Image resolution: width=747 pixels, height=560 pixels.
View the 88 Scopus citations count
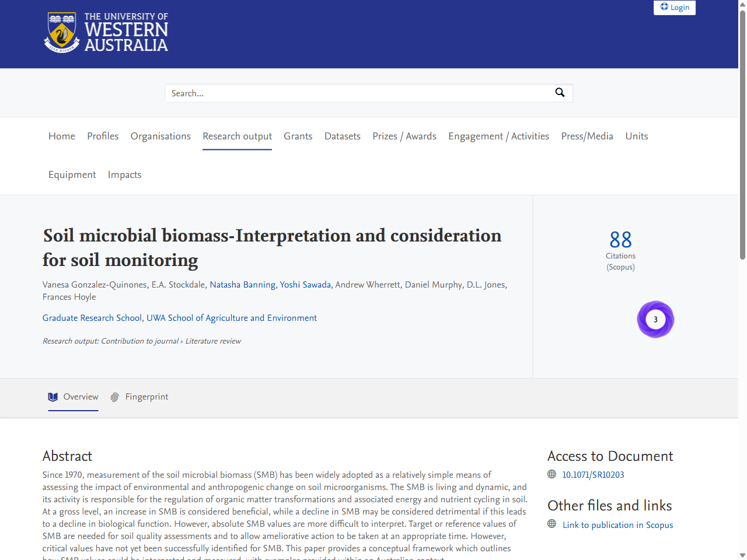tap(620, 240)
